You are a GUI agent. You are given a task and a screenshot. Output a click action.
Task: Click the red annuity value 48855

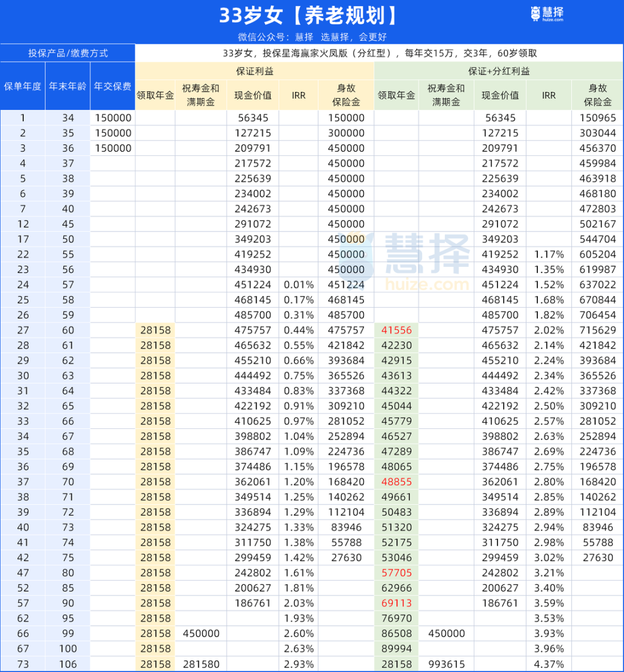coord(396,481)
